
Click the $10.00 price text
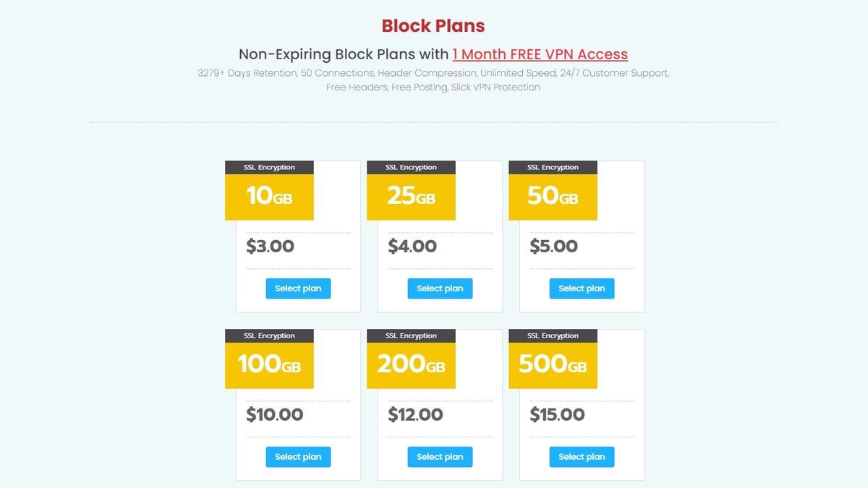pyautogui.click(x=274, y=415)
